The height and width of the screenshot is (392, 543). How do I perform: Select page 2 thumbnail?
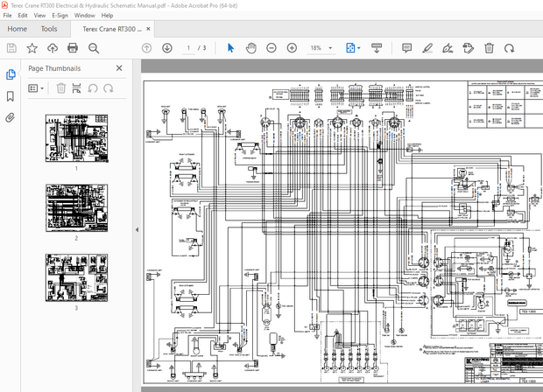pos(76,208)
